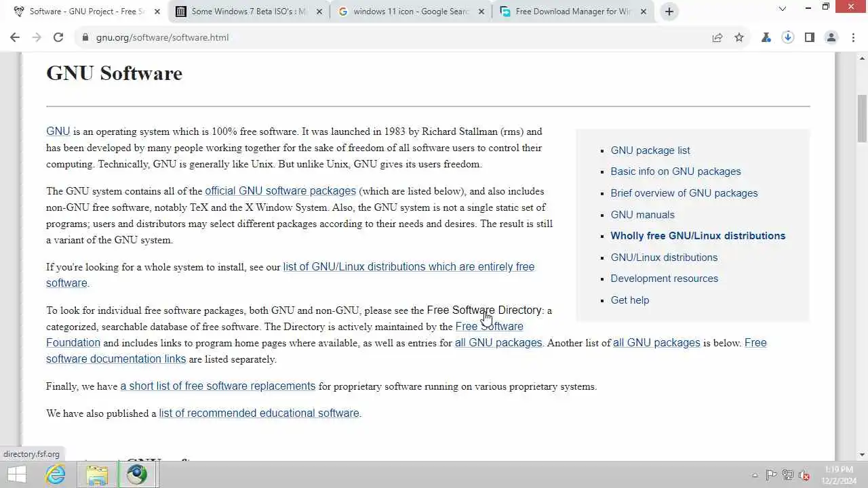Switch to windows 11 icon Google Search tab

click(x=410, y=12)
